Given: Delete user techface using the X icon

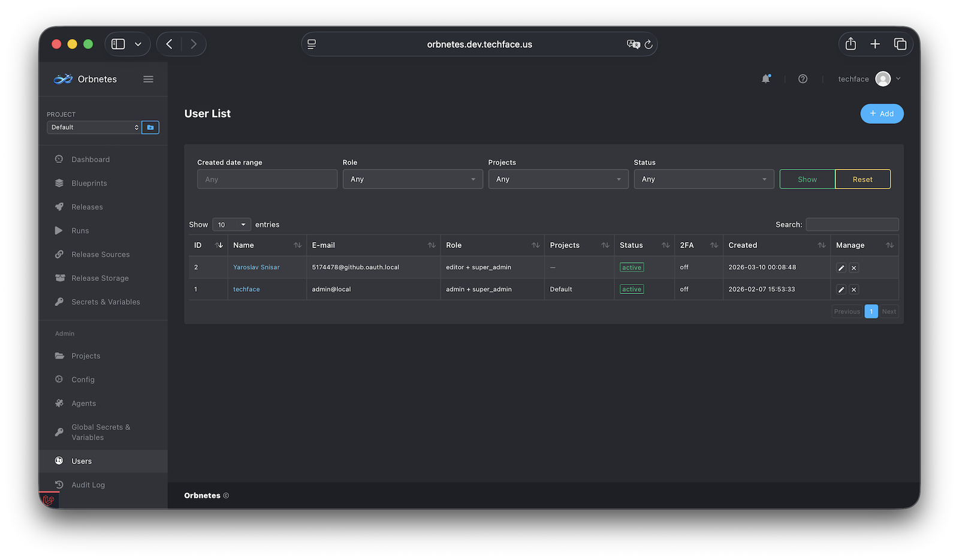Looking at the screenshot, I should click(854, 289).
